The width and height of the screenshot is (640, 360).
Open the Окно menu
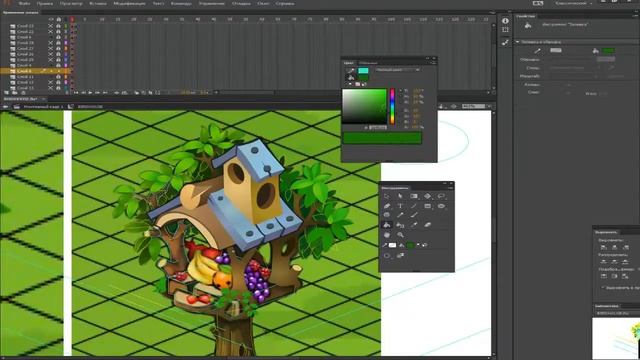click(263, 3)
